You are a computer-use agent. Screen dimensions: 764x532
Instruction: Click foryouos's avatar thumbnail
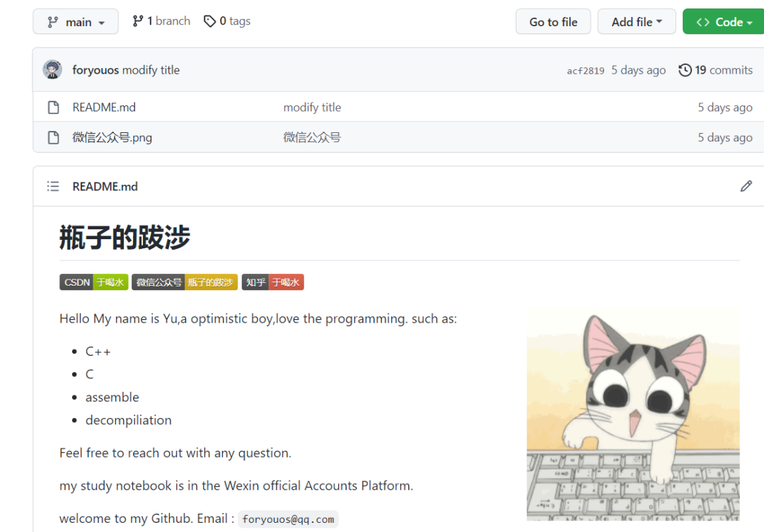click(x=52, y=70)
